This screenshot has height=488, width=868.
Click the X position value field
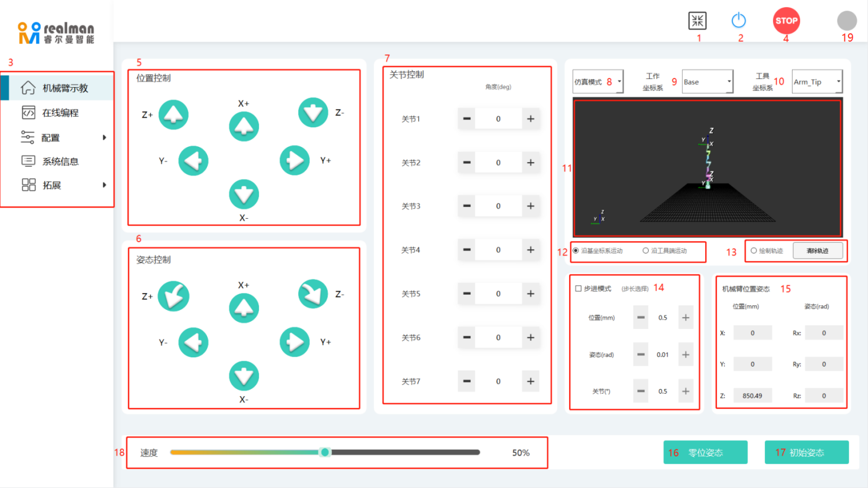(x=752, y=333)
